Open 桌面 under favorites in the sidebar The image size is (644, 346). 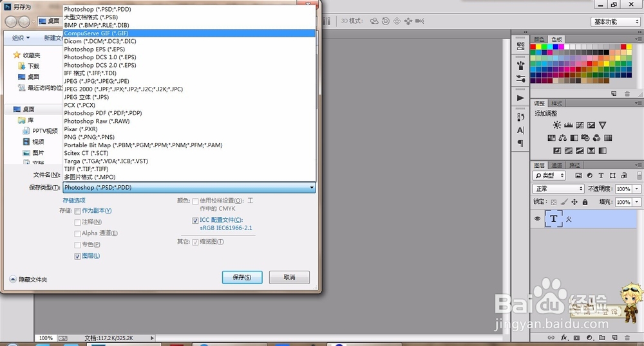click(29, 77)
